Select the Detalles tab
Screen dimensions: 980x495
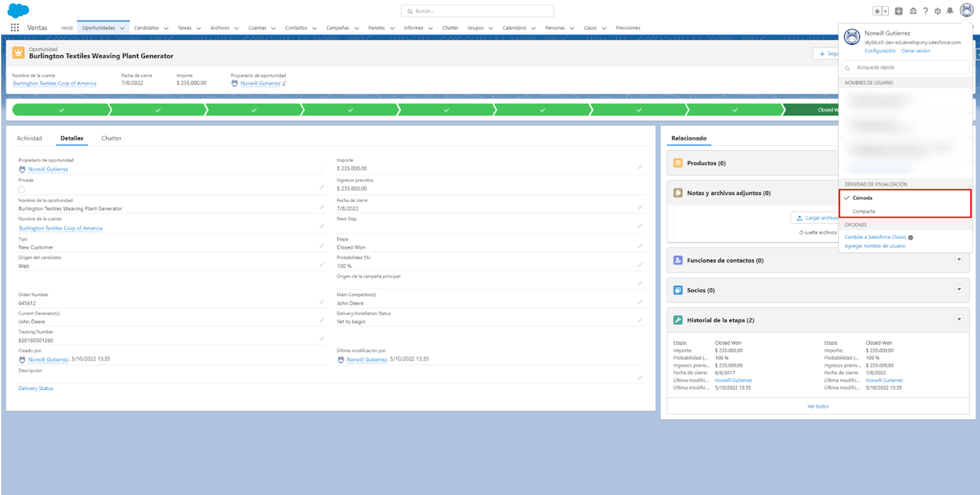click(72, 138)
